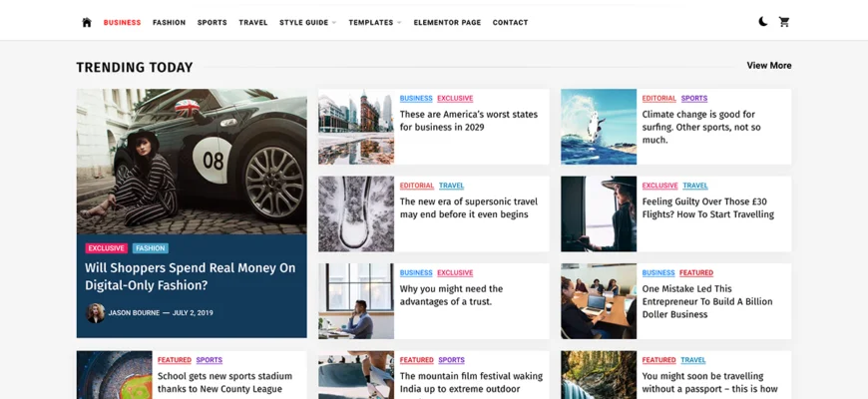Select Sports in the navigation bar
The width and height of the screenshot is (868, 399).
[x=212, y=22]
